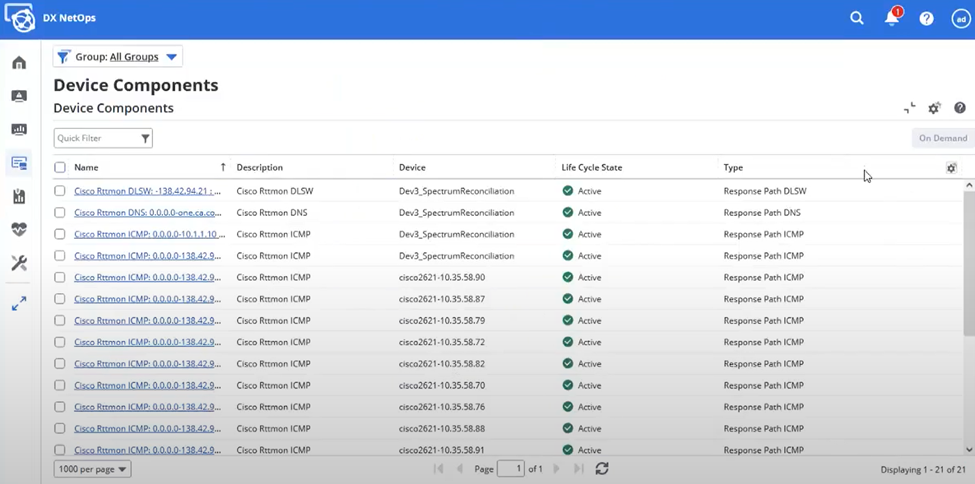Screen dimensions: 975x484
Task: Open the Cisco Rttmon ICMP: 0.0.0.0-10.1.1.10 link
Action: pyautogui.click(x=149, y=234)
